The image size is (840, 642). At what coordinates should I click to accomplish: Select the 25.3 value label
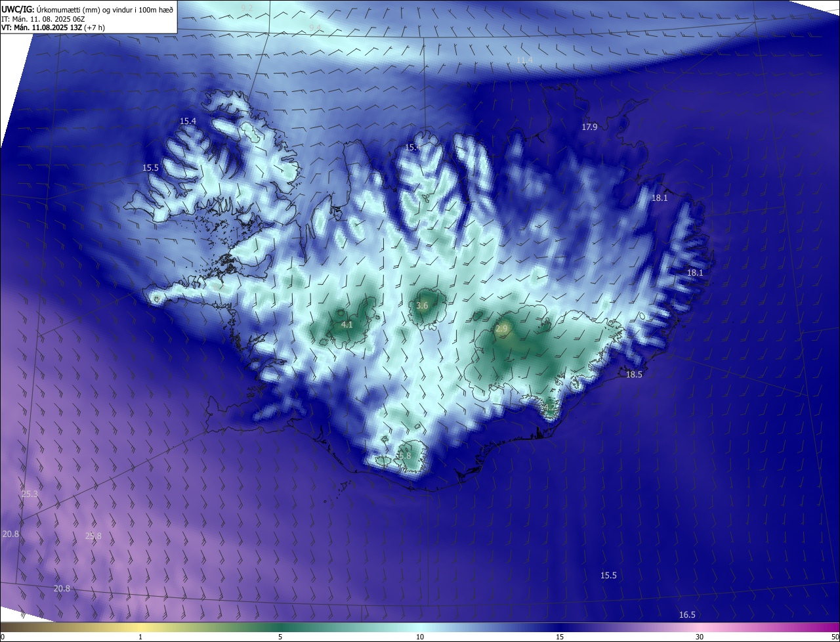pos(30,494)
